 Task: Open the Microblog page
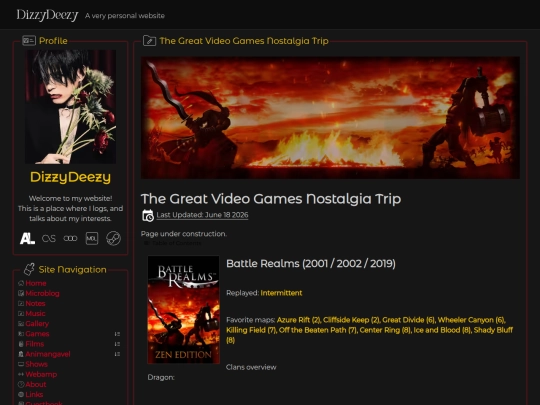[42, 293]
